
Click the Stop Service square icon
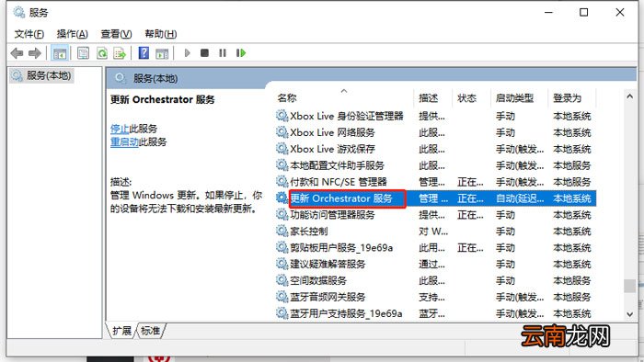click(x=204, y=53)
